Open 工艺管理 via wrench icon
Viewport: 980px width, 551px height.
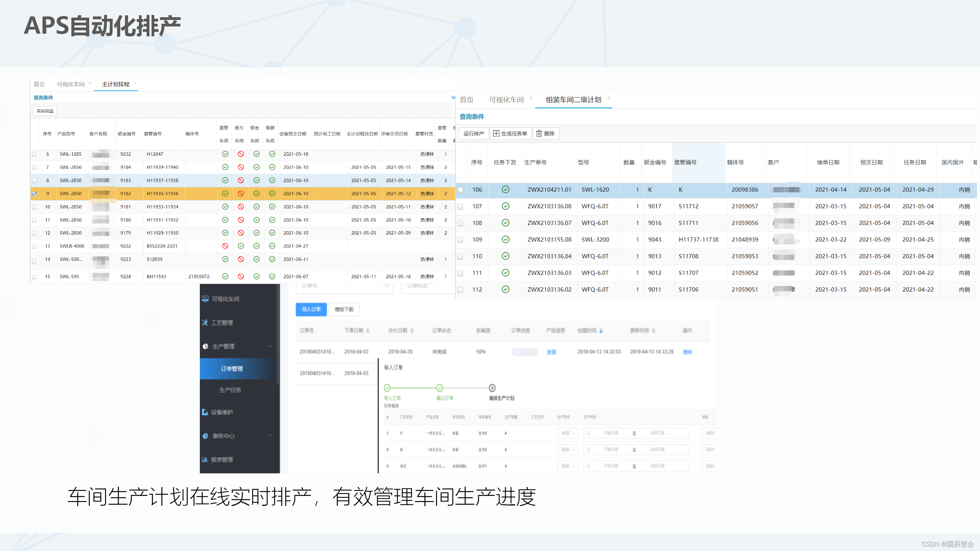tap(204, 323)
